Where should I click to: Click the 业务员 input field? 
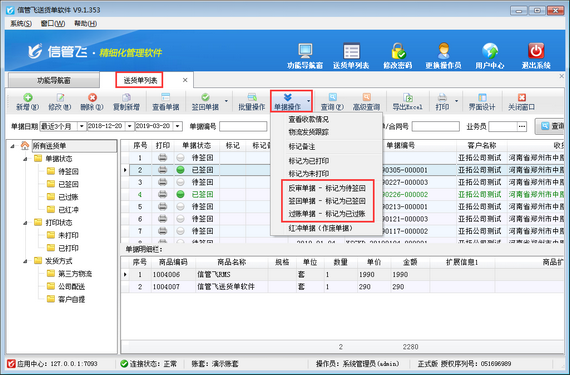(x=503, y=126)
